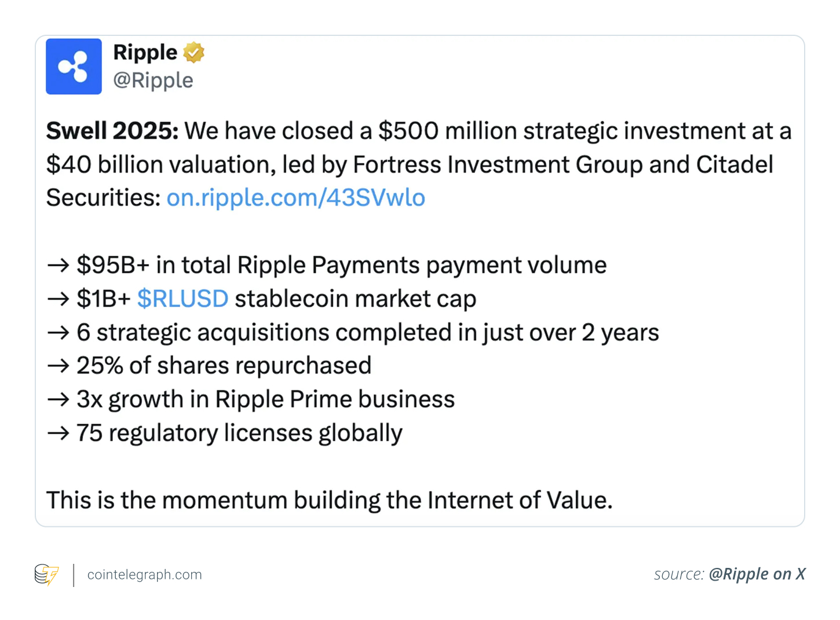Click the Ripple blue profile avatar

(74, 67)
